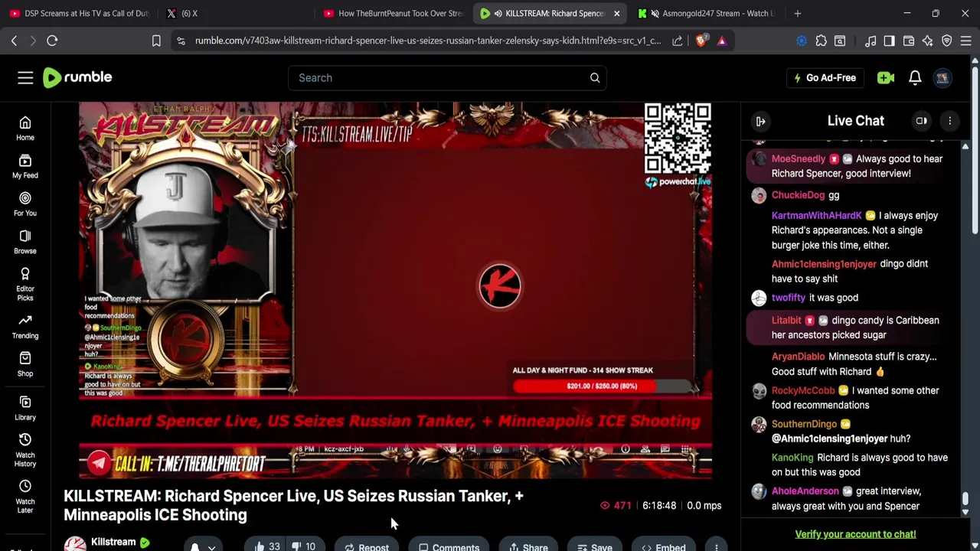
Task: Click the KartmanWithAHardK chat username
Action: (x=817, y=216)
